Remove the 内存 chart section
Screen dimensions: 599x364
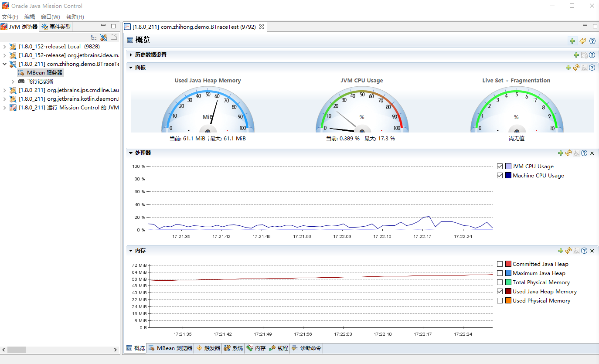pos(592,251)
